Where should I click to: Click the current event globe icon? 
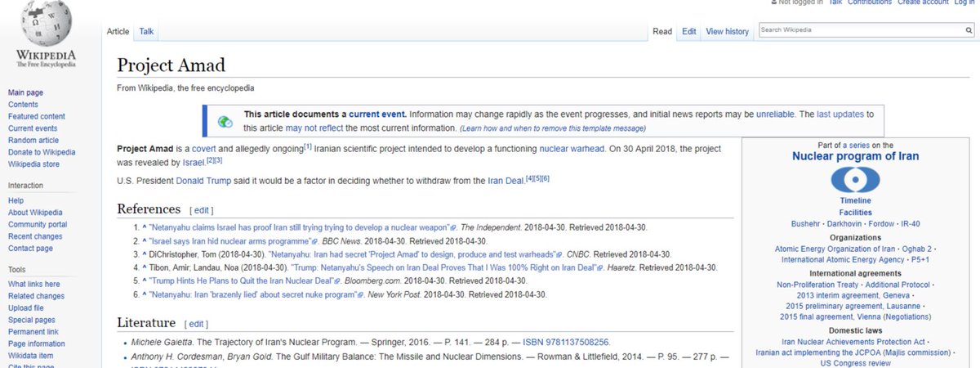point(225,122)
